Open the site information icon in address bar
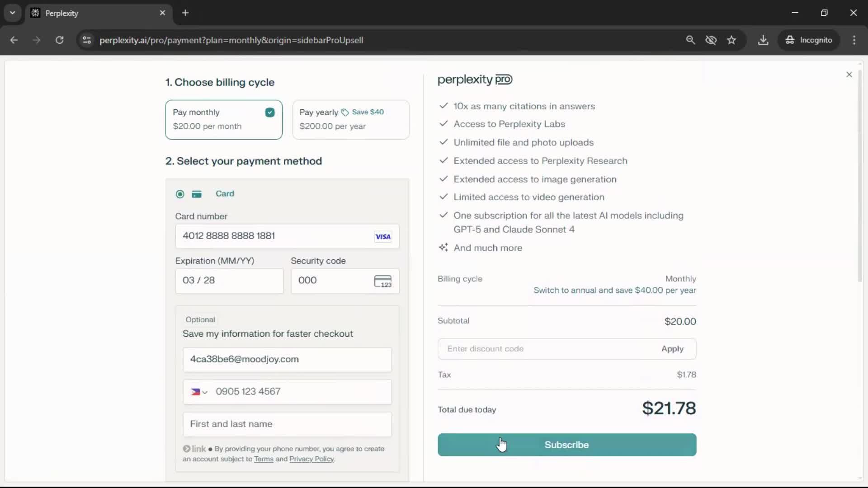This screenshot has width=868, height=488. 87,40
